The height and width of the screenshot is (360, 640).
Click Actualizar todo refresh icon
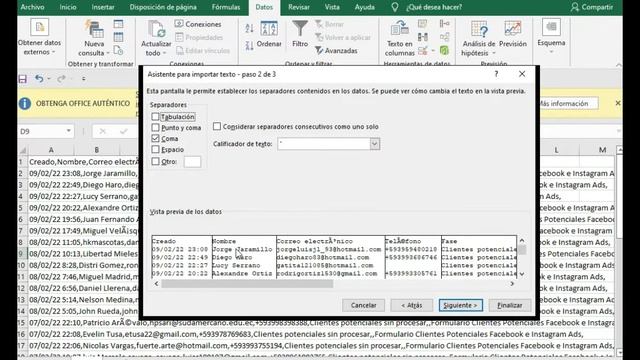156,29
